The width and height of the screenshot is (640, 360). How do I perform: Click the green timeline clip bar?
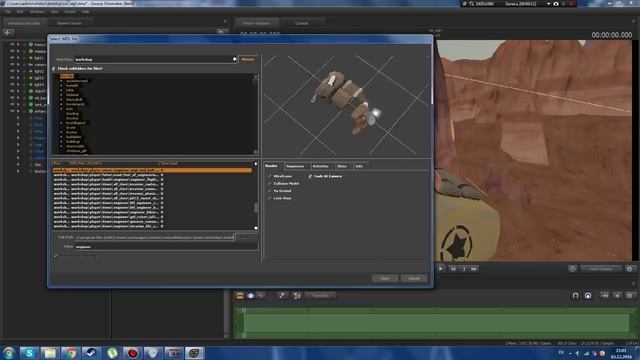[437, 322]
